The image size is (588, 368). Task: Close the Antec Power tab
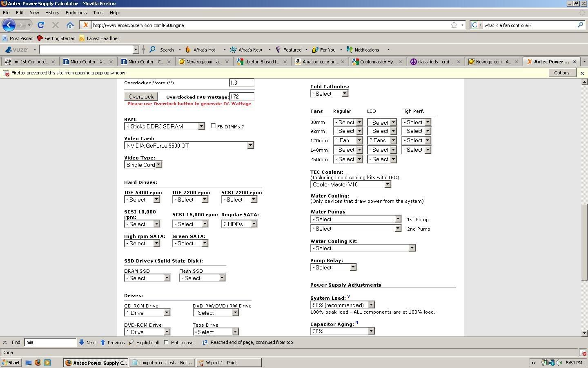tap(575, 62)
